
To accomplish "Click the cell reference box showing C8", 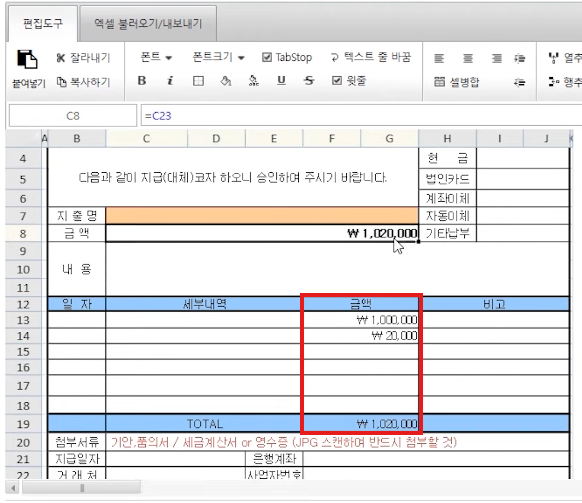I will pos(73,116).
